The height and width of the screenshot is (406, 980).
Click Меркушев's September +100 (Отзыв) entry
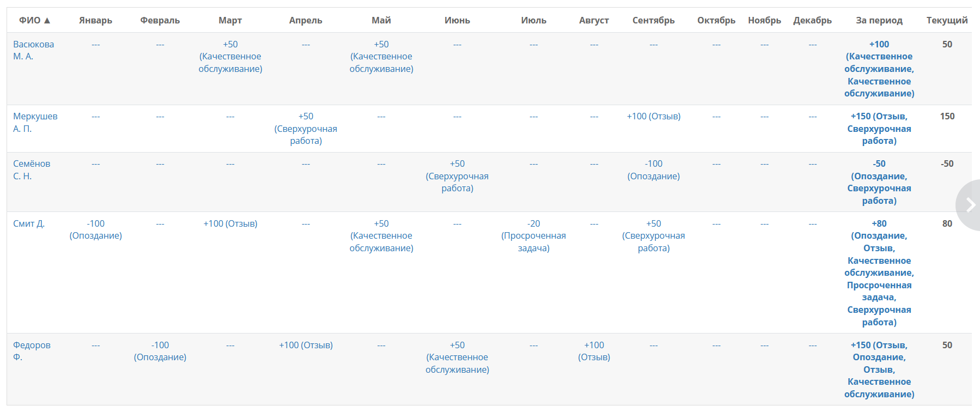[654, 116]
